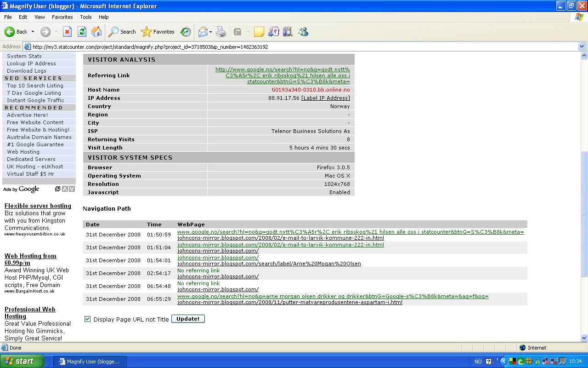Click the OneNote-style send icon in toolbar
This screenshot has height=368, width=588.
tap(273, 32)
